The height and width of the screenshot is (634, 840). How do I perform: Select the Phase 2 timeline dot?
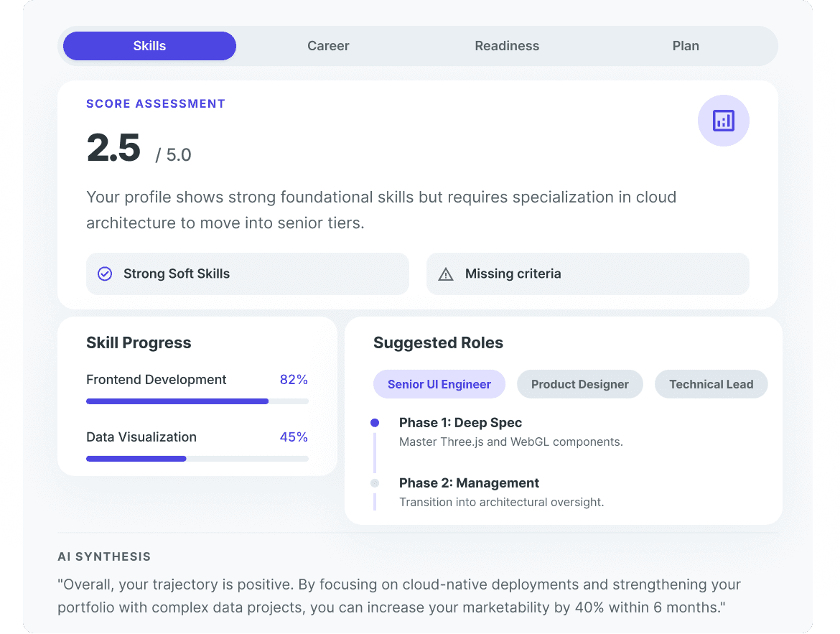point(375,483)
